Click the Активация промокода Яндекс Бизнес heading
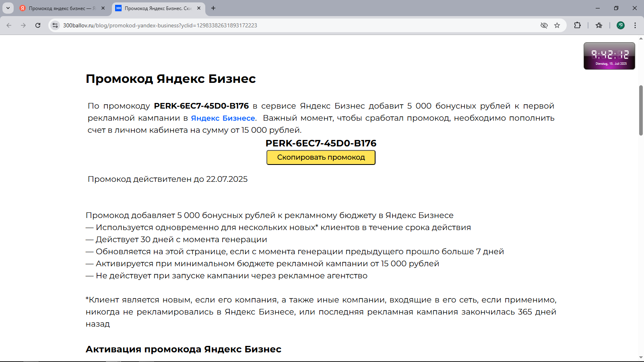Screen dimensions: 644x362 pyautogui.click(x=184, y=349)
